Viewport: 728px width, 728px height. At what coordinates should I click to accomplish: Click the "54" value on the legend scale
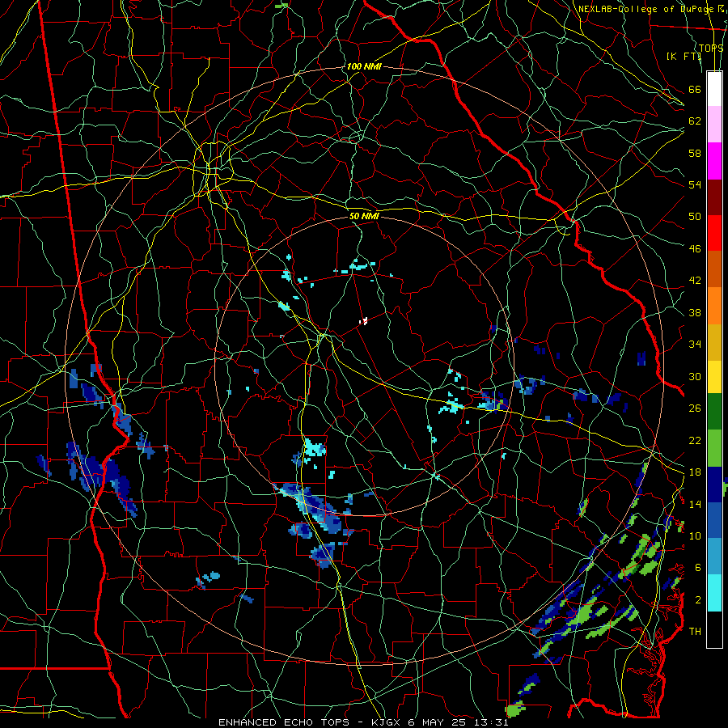pos(695,184)
